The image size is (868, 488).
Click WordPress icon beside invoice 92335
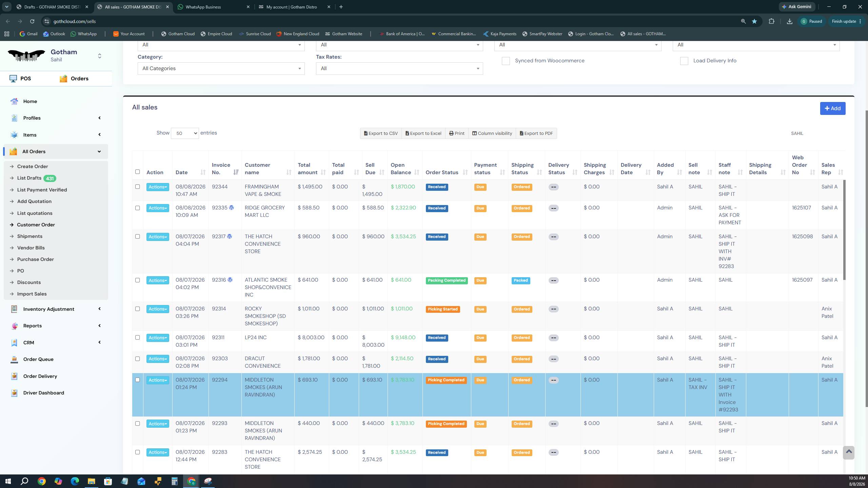coord(232,208)
